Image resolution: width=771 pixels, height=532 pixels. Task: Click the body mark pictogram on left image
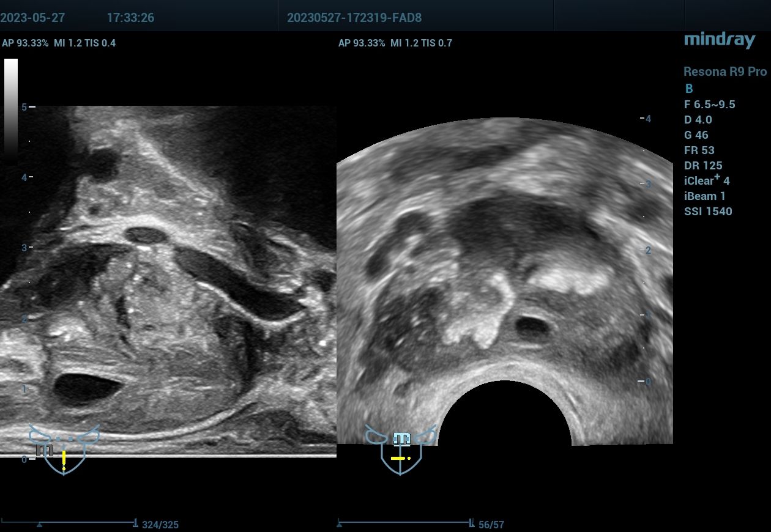pos(64,449)
